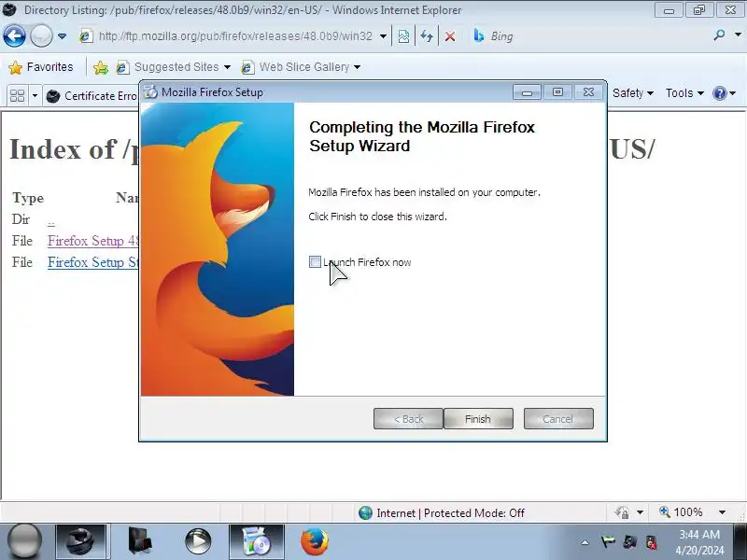747x560 pixels.
Task: Select the Certificate Error tab
Action: [92, 96]
